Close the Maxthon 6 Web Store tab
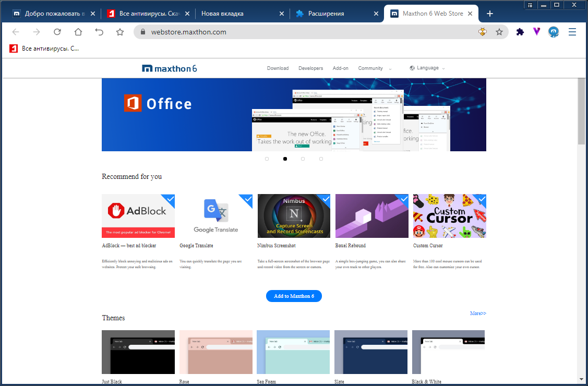Image resolution: width=588 pixels, height=386 pixels. click(x=470, y=14)
